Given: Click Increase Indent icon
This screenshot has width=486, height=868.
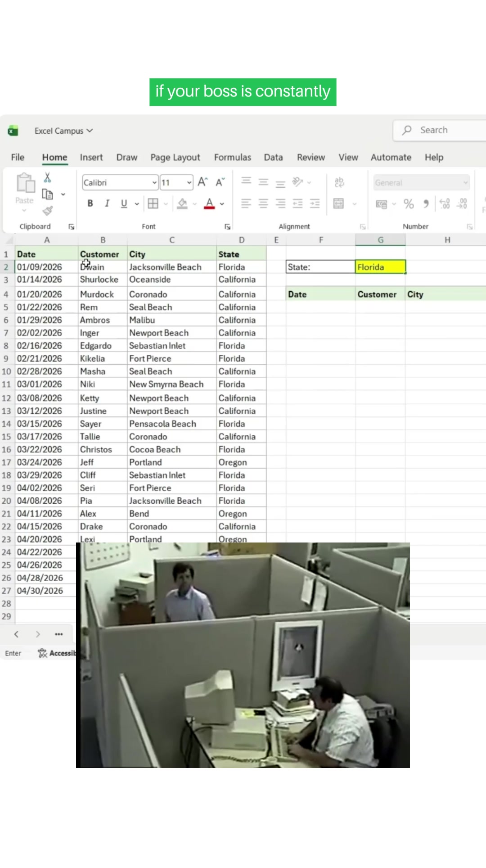Looking at the screenshot, I should tap(315, 203).
